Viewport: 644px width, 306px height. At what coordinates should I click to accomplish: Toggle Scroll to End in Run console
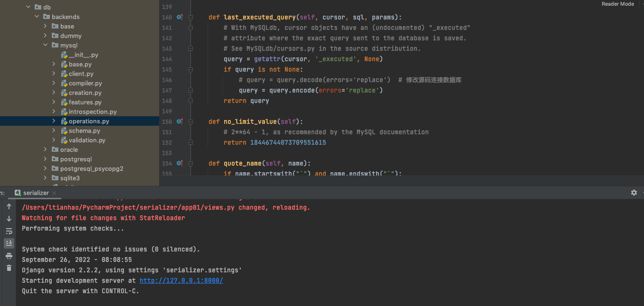click(9, 243)
